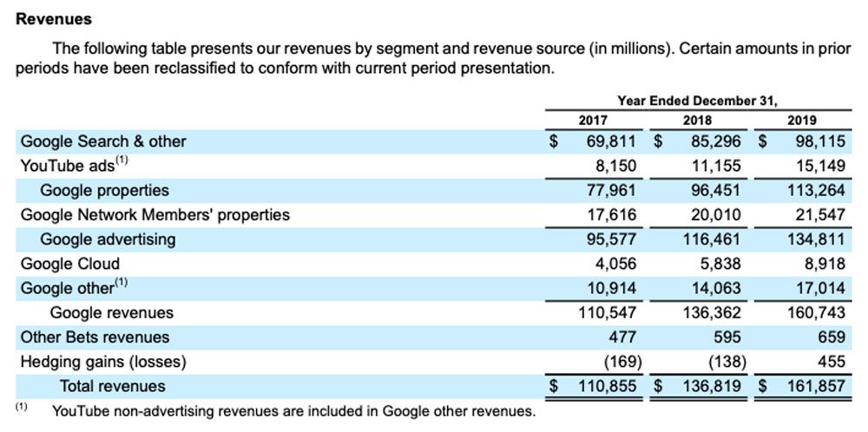Click the 2019 total revenues value 161,857

(812, 386)
